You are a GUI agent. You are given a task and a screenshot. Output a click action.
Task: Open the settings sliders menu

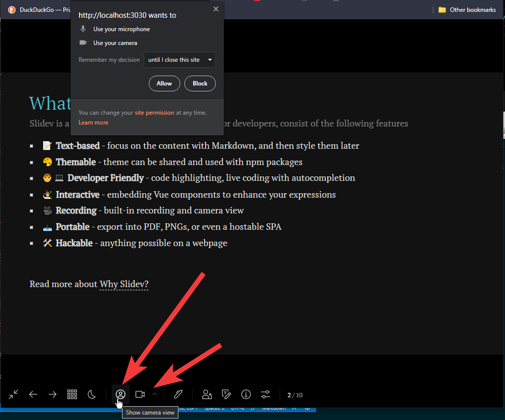pos(266,394)
